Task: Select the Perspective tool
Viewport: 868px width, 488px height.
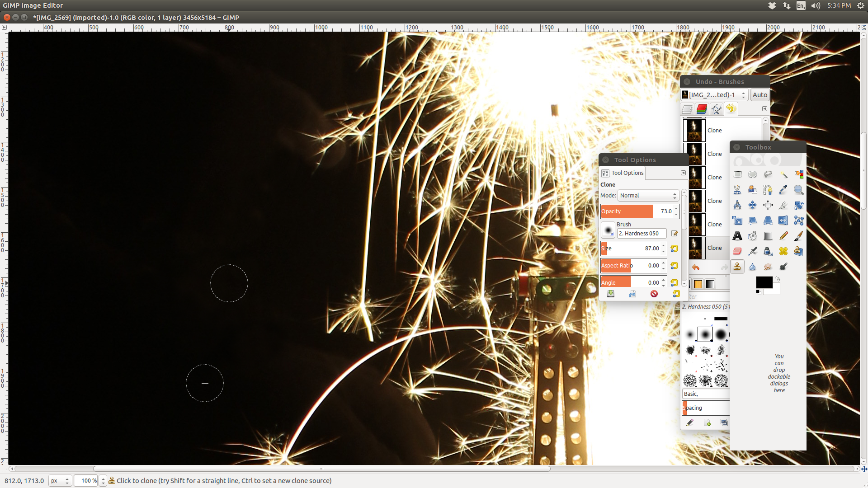Action: point(768,221)
